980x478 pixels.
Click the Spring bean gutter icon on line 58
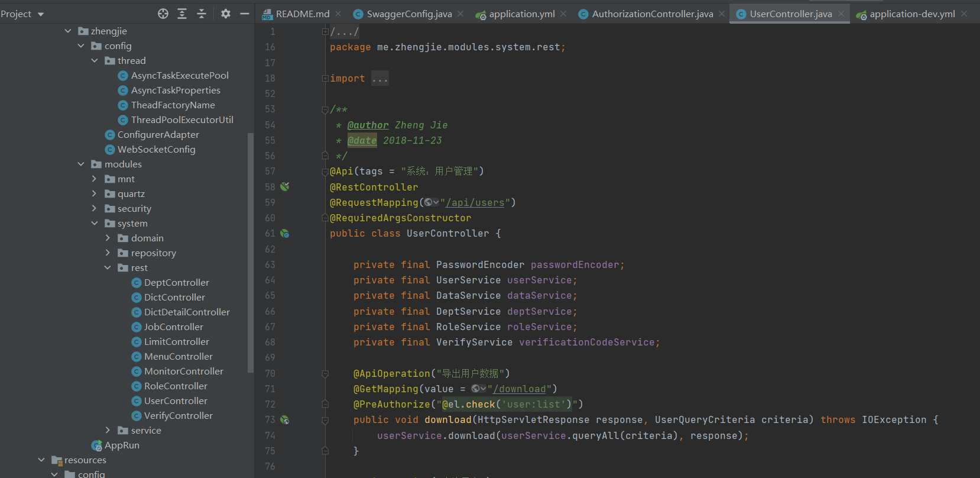[285, 187]
